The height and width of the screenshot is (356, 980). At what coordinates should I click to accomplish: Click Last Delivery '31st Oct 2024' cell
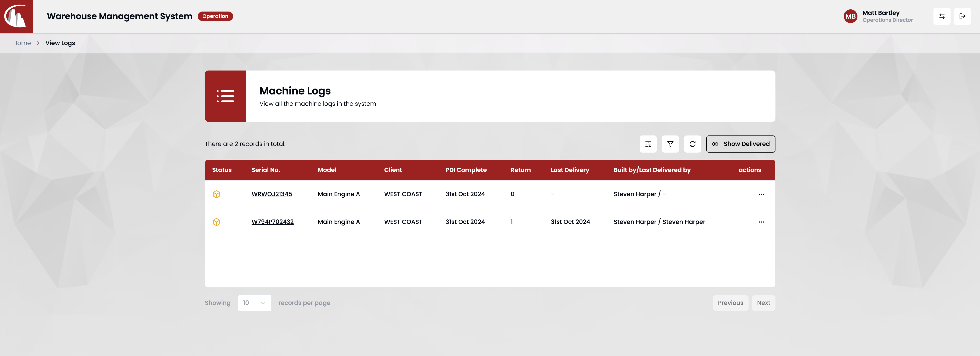click(x=570, y=222)
